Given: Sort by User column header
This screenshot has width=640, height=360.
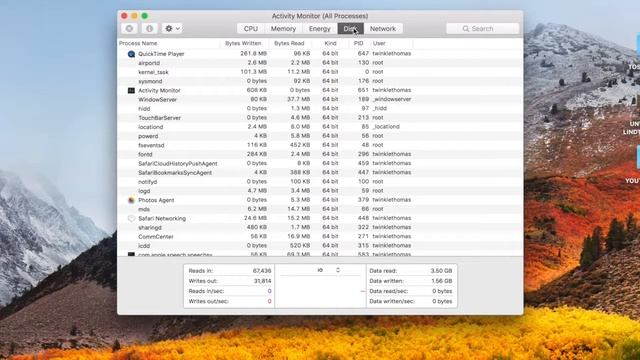Looking at the screenshot, I should (391, 43).
